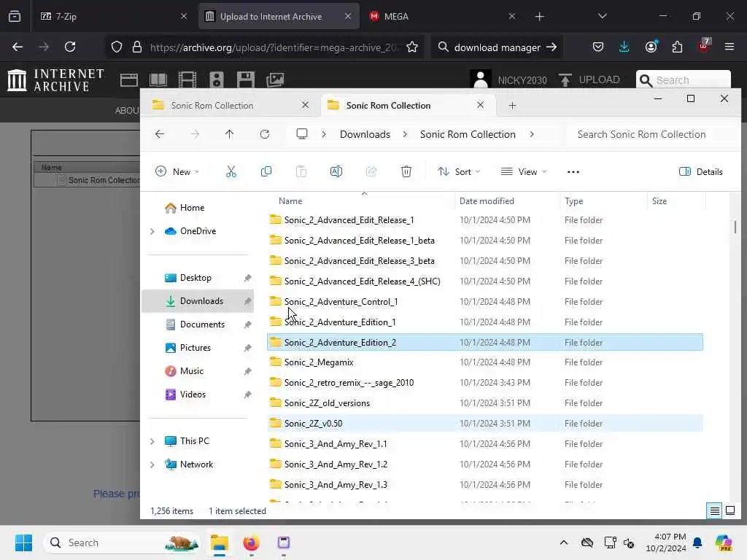Viewport: 747px width, 560px height.
Task: Open the Firefox hamburger application menu
Action: pos(729,47)
